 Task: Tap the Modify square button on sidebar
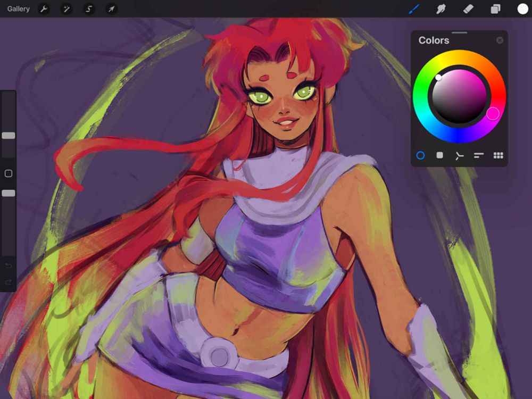click(x=9, y=173)
